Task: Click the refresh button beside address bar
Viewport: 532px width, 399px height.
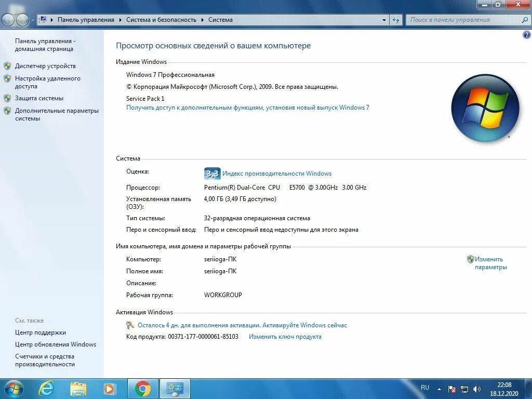Action: pyautogui.click(x=395, y=20)
